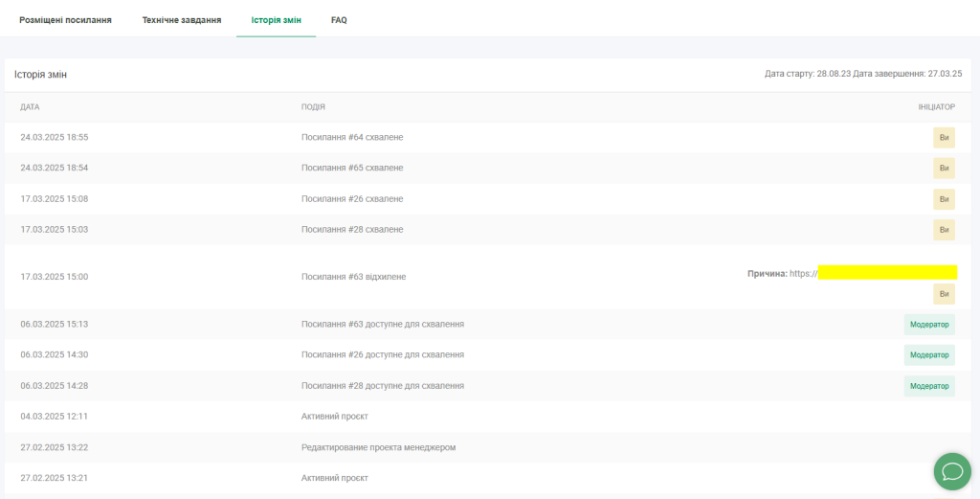The image size is (980, 499).
Task: Open the Технічне завдання tab
Action: [182, 20]
